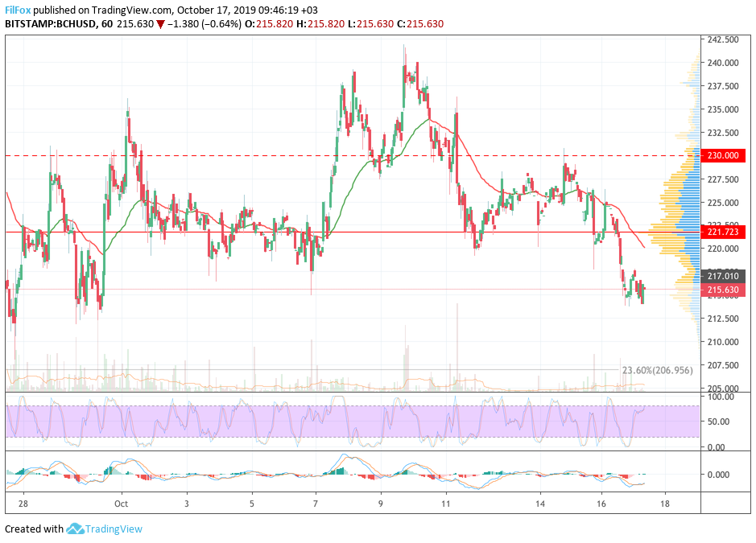756x543 pixels.
Task: Click the 23.60%(206.956) Fibonacci label
Action: point(657,370)
